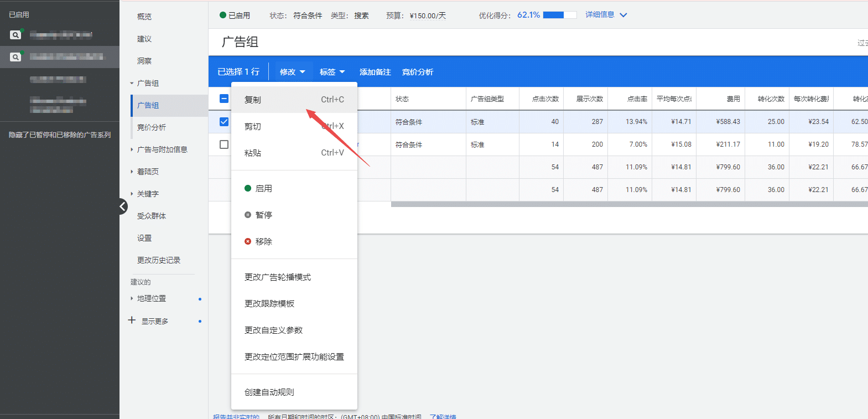868x419 pixels.
Task: Expand the 着陆页 navigation section
Action: coord(132,172)
